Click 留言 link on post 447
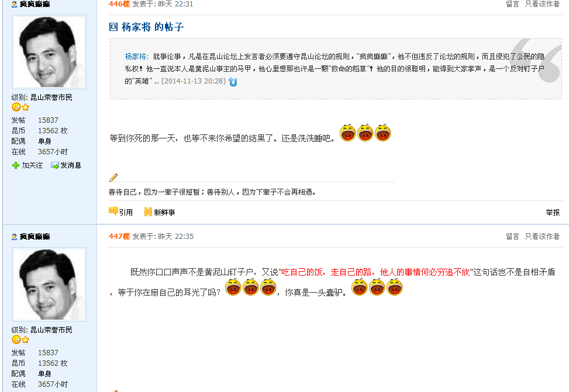 [x=512, y=237]
